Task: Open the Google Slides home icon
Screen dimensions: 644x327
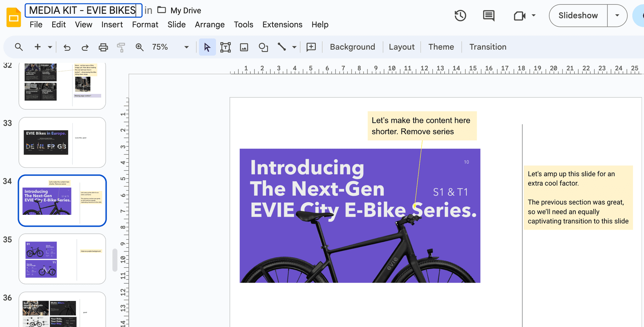Action: (14, 18)
